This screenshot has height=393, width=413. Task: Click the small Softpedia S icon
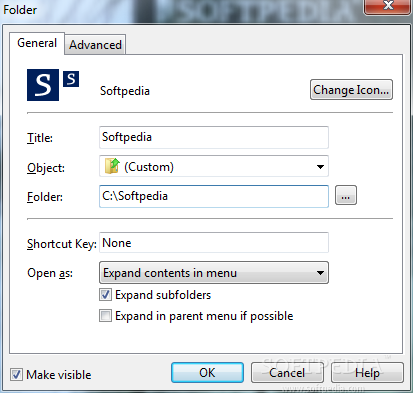[x=71, y=79]
